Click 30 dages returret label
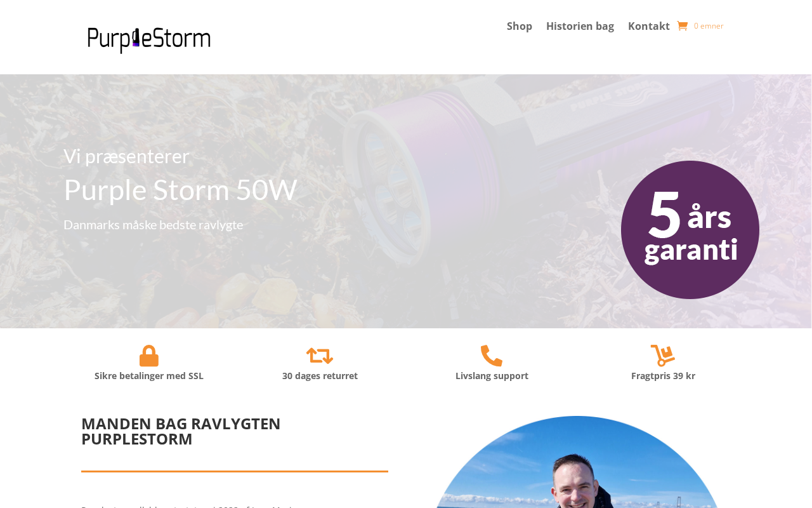The image size is (812, 508). (x=320, y=376)
